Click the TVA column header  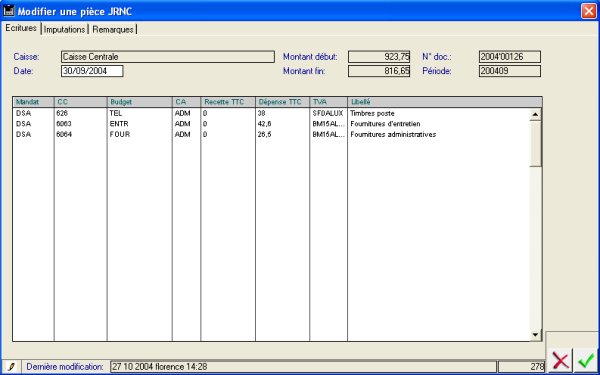328,102
